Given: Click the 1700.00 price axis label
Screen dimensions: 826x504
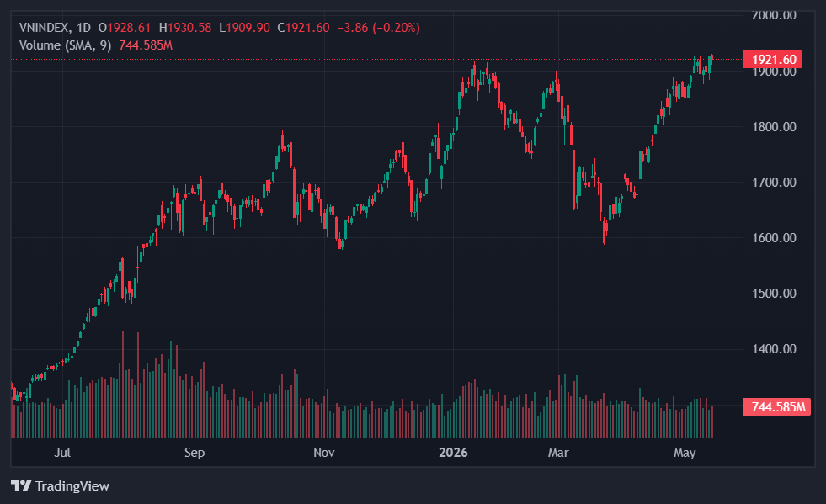Looking at the screenshot, I should click(774, 183).
